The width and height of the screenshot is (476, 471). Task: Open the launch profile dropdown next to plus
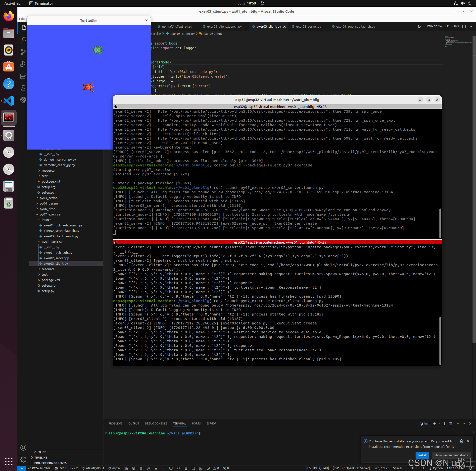pos(439,423)
